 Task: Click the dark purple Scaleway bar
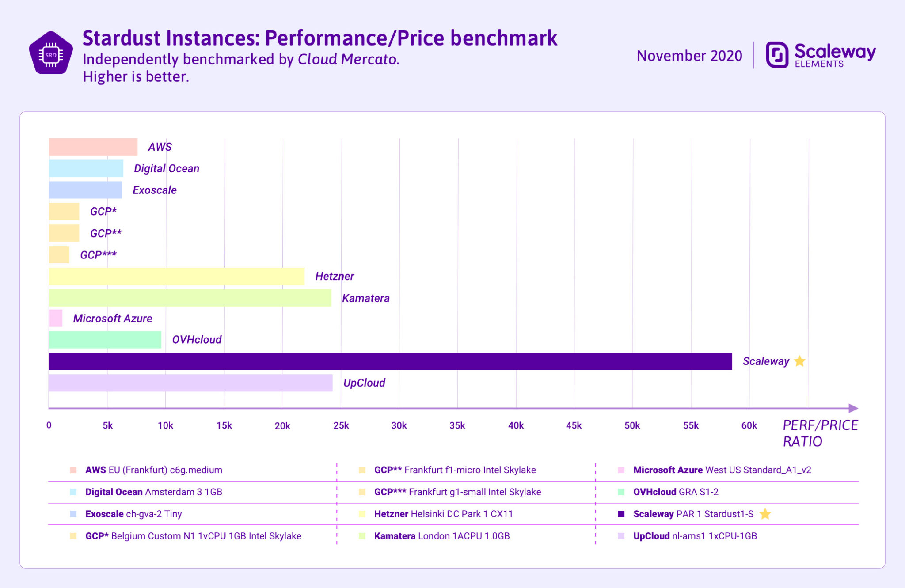pyautogui.click(x=390, y=361)
